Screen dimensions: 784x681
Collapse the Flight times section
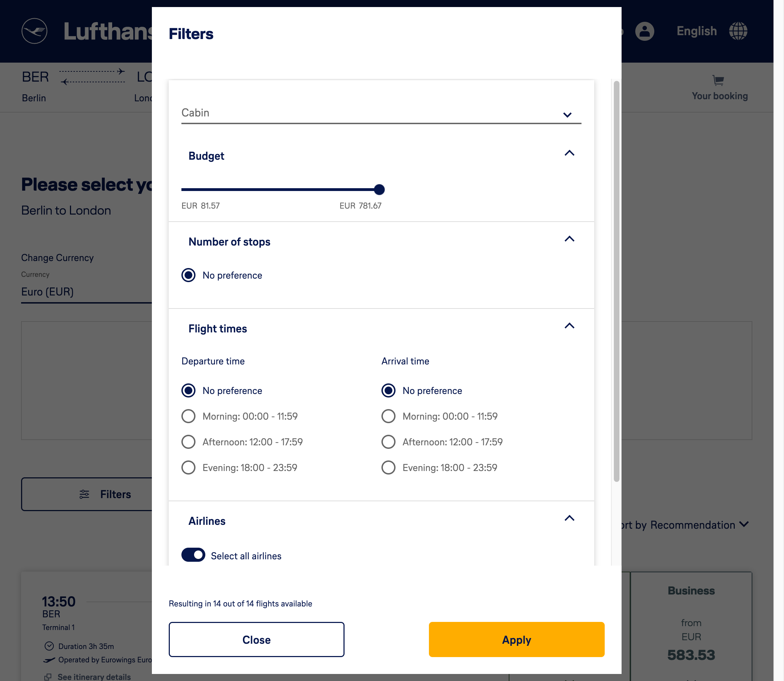569,326
